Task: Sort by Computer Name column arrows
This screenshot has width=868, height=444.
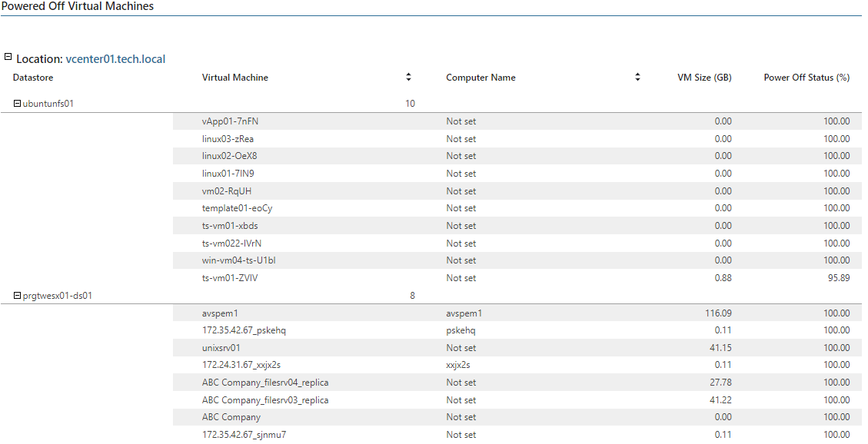Action: (x=637, y=78)
